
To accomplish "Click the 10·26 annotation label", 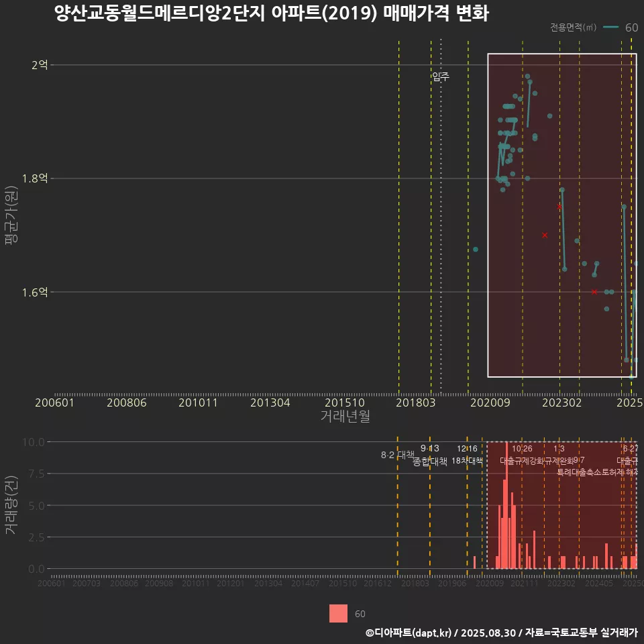I will coord(522,449).
